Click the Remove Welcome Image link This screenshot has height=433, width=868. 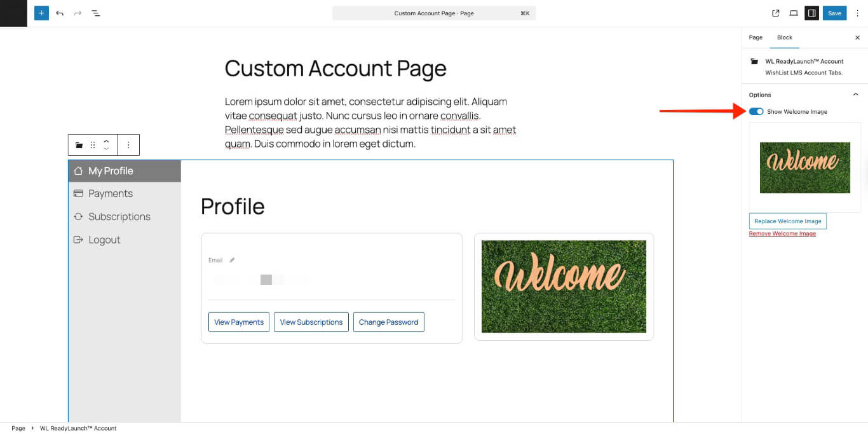[782, 233]
